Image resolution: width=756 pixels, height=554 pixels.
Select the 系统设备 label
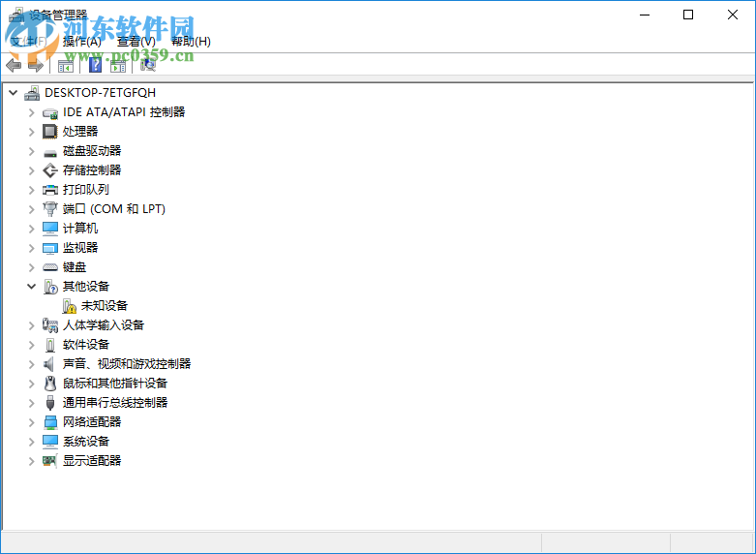86,442
